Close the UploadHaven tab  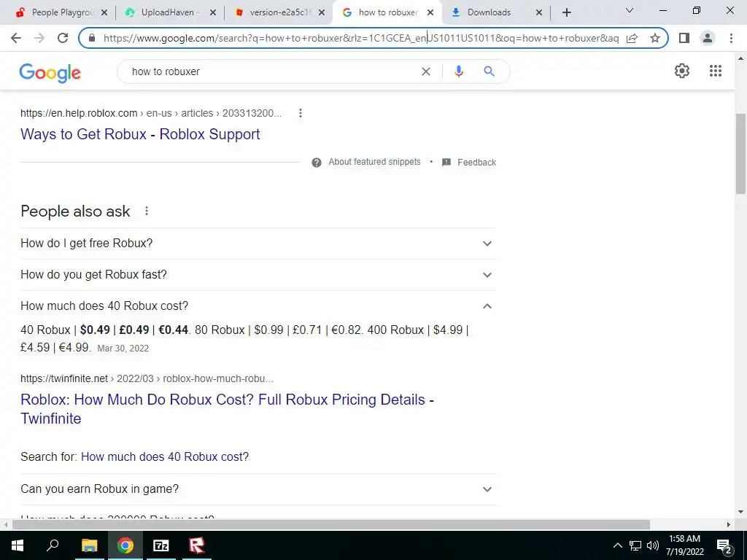213,12
